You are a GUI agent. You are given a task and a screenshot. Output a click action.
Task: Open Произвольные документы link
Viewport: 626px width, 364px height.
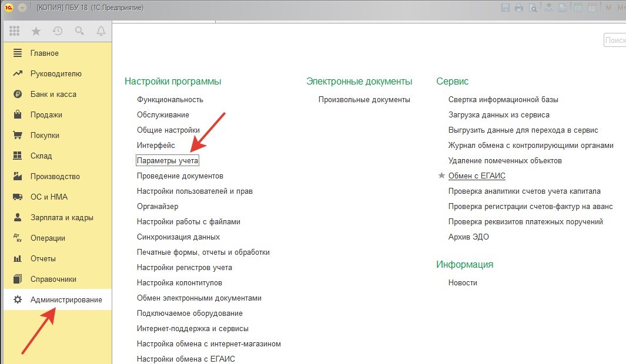click(364, 100)
